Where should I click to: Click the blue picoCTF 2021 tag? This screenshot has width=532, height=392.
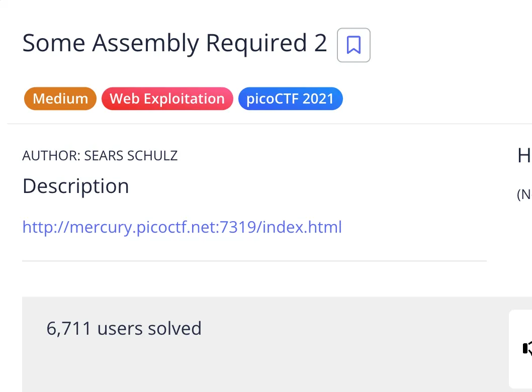(x=290, y=99)
